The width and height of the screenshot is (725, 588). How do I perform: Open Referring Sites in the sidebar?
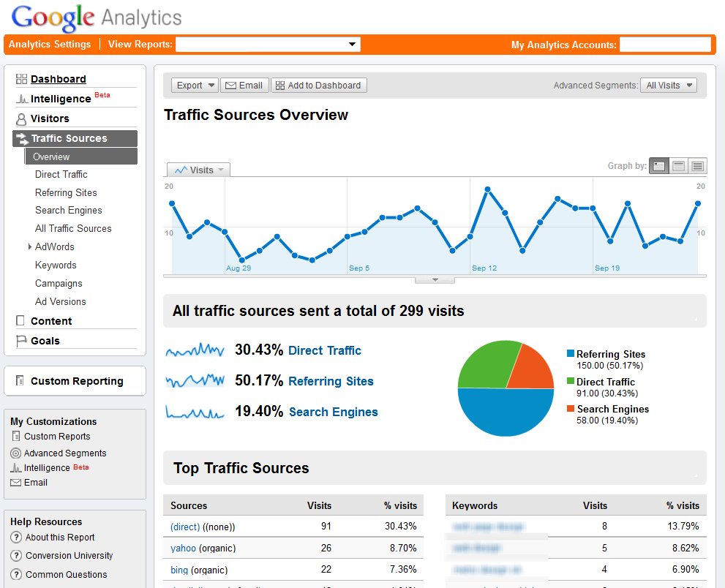click(x=66, y=193)
